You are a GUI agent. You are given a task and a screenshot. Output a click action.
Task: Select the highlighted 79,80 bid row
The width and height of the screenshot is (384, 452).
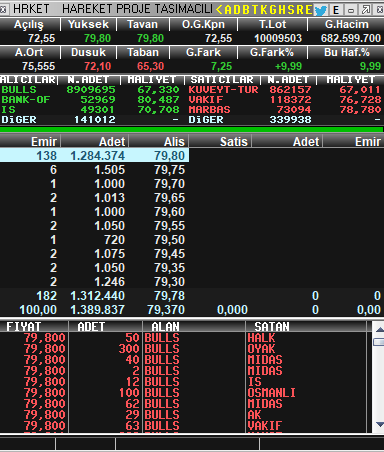94,156
